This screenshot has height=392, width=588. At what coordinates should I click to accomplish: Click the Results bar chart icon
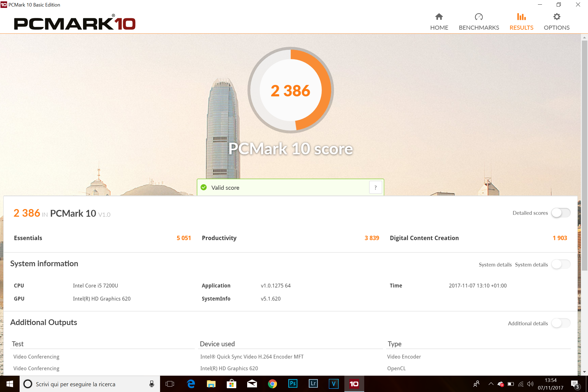[x=521, y=17]
